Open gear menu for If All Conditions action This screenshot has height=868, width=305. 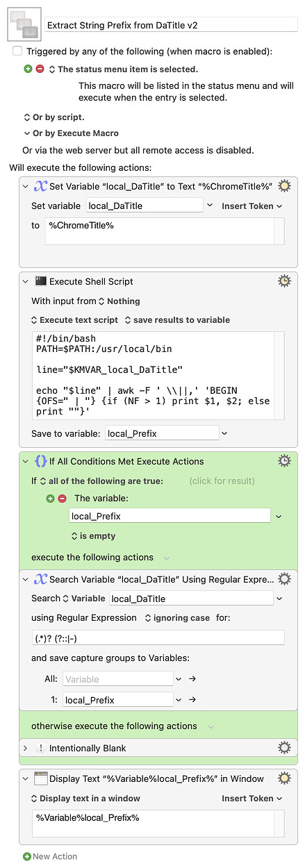tap(284, 461)
